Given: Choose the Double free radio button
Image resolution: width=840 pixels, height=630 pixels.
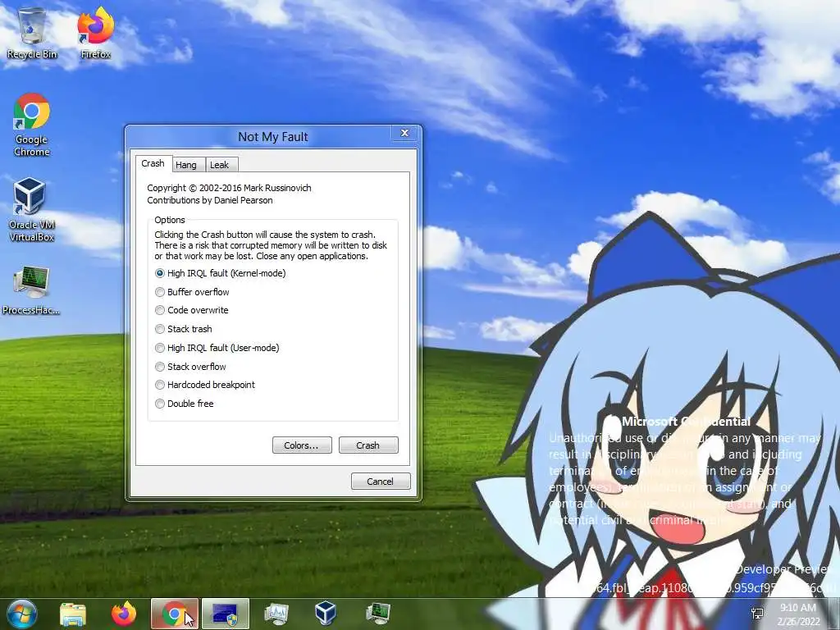Looking at the screenshot, I should (x=184, y=404).
